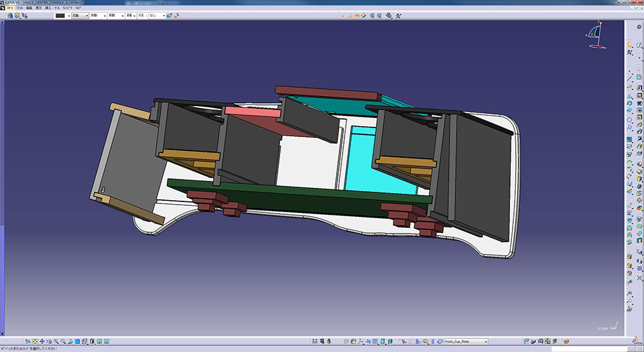Open the Front_Cup_Plate dropdown
This screenshot has width=644, height=352.
tap(485, 342)
